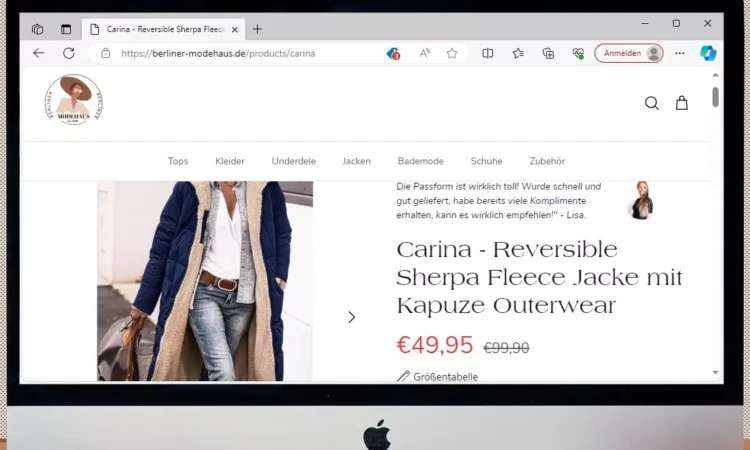Click the scrollbar up arrow
The height and width of the screenshot is (450, 750).
click(x=715, y=75)
